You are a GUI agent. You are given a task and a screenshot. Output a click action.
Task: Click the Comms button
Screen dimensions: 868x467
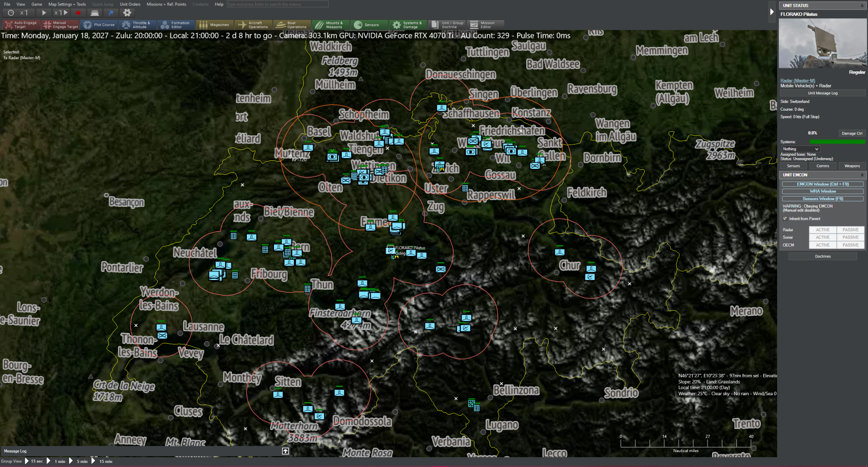pyautogui.click(x=823, y=166)
